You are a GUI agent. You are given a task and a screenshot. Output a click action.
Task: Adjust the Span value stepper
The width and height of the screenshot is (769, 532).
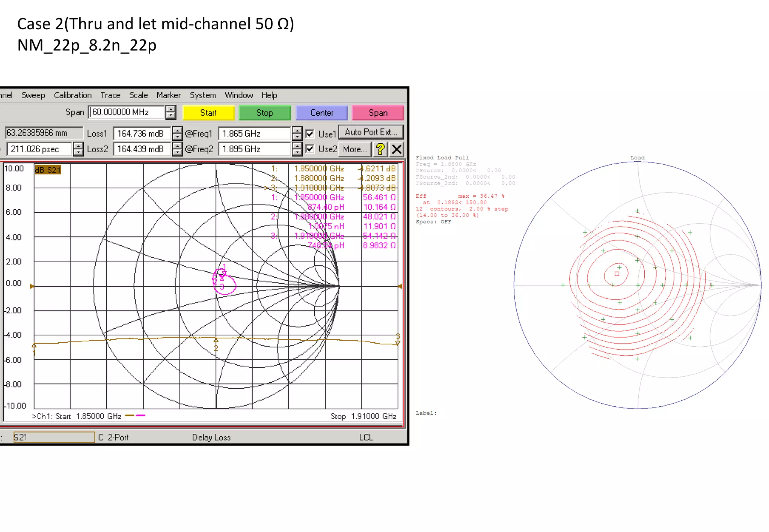pyautogui.click(x=171, y=112)
